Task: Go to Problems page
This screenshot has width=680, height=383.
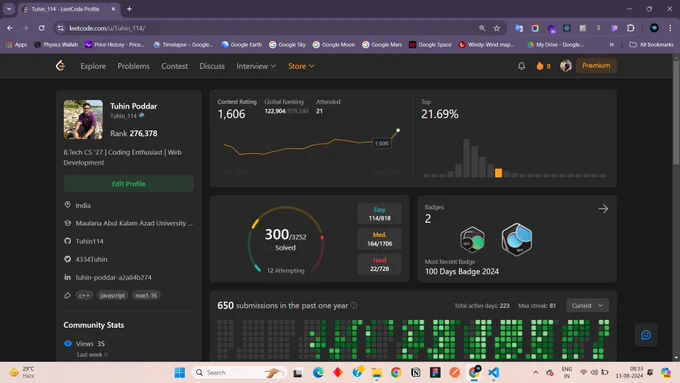Action: [x=134, y=66]
